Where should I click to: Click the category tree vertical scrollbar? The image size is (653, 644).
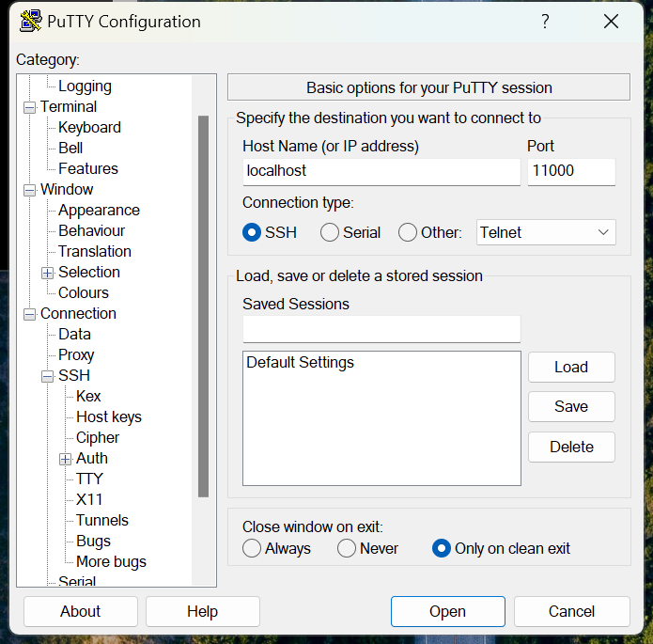point(203,306)
